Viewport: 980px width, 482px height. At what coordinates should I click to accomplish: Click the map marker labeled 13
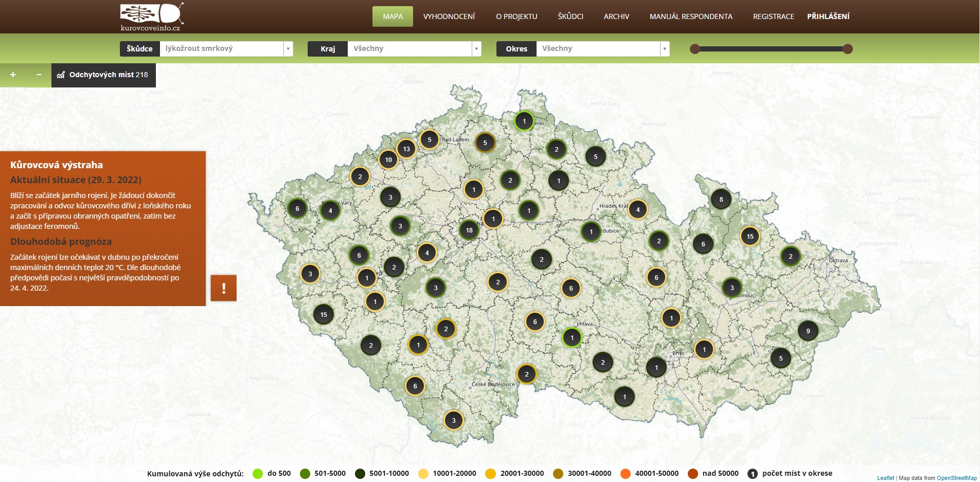406,149
